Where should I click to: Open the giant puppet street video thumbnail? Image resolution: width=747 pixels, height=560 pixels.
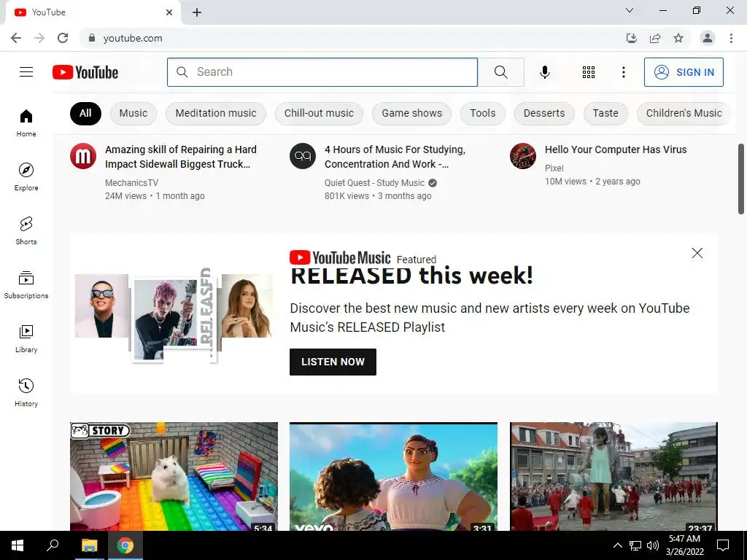[614, 476]
